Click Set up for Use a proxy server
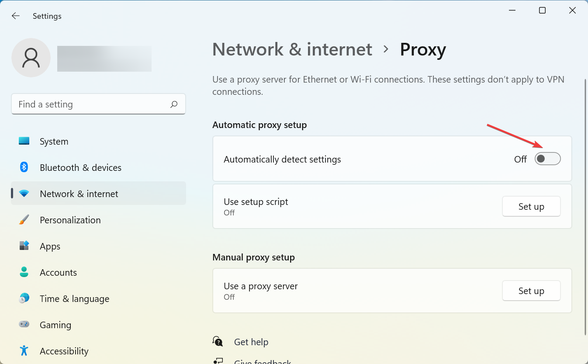588x364 pixels. coord(531,291)
